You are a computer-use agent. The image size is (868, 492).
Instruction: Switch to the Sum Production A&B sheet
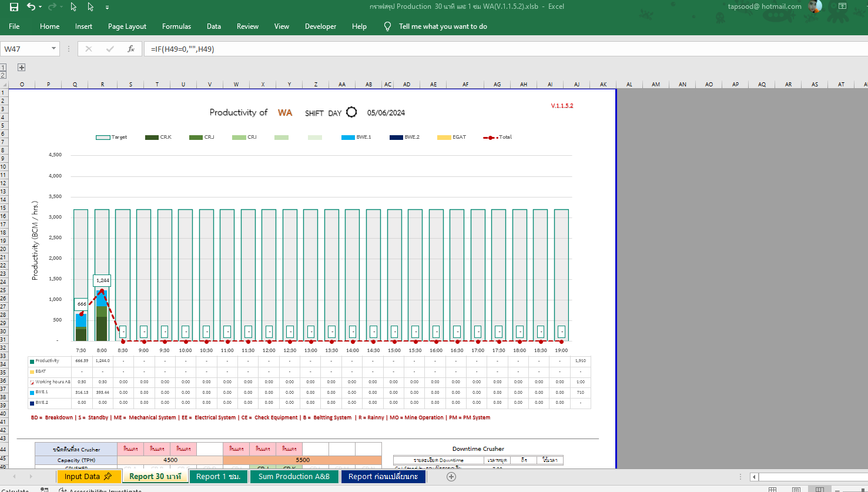point(294,477)
